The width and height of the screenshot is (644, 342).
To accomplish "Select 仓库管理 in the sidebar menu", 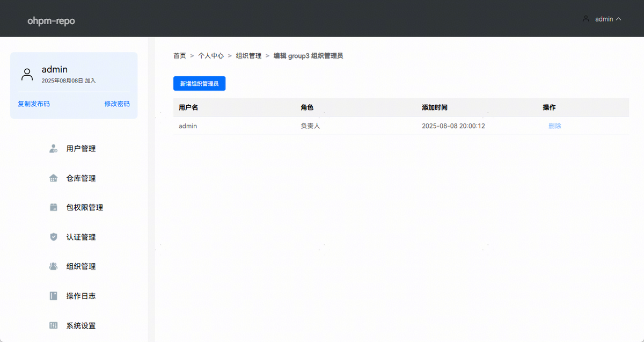I will click(x=81, y=178).
